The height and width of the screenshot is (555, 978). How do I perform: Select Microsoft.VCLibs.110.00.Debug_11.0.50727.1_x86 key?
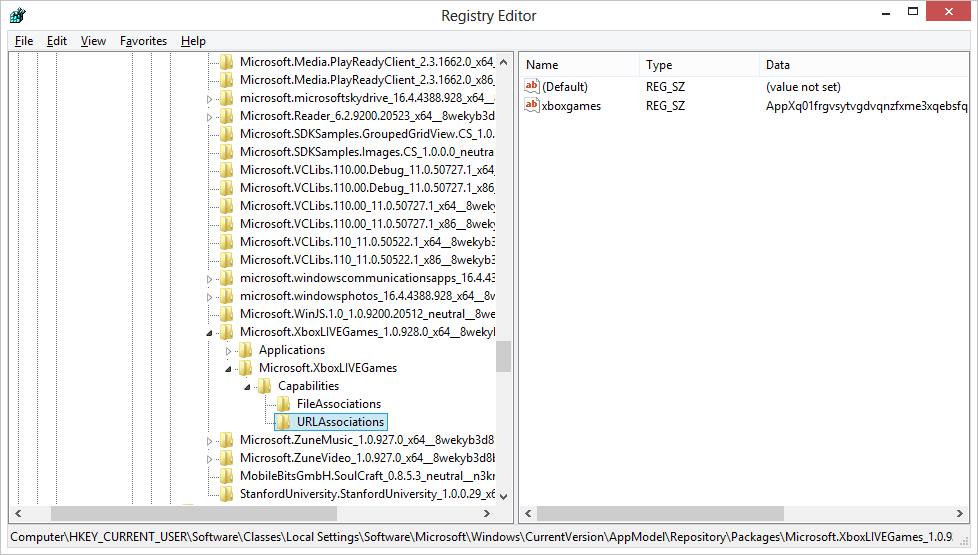(367, 188)
